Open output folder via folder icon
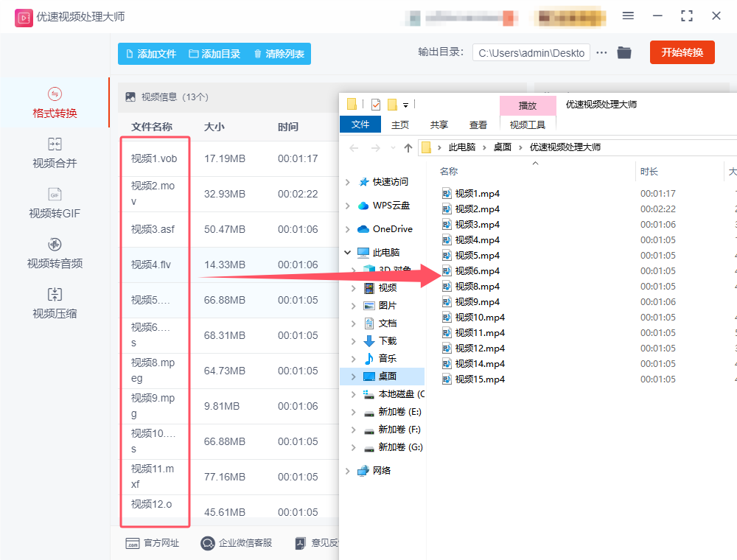The width and height of the screenshot is (737, 560). pos(624,52)
